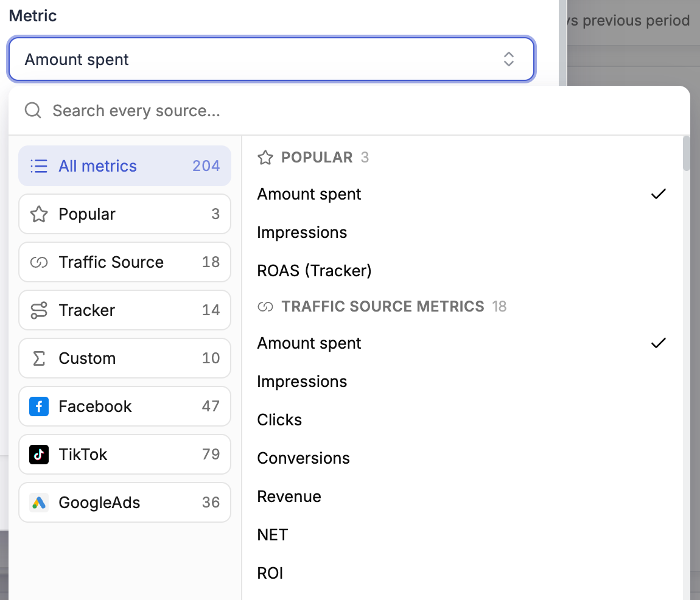The width and height of the screenshot is (700, 600).
Task: Pick the ROAS (Tracker) metric
Action: (x=462, y=271)
